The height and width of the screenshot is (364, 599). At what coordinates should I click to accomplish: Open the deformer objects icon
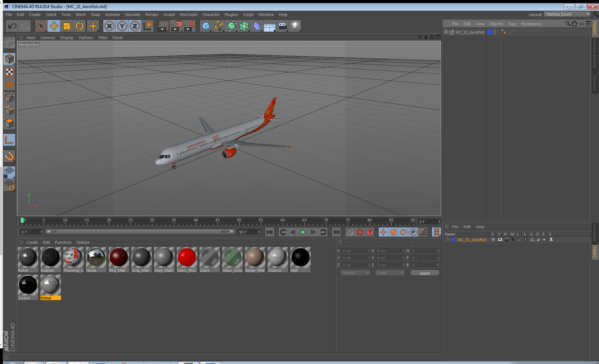click(x=257, y=26)
